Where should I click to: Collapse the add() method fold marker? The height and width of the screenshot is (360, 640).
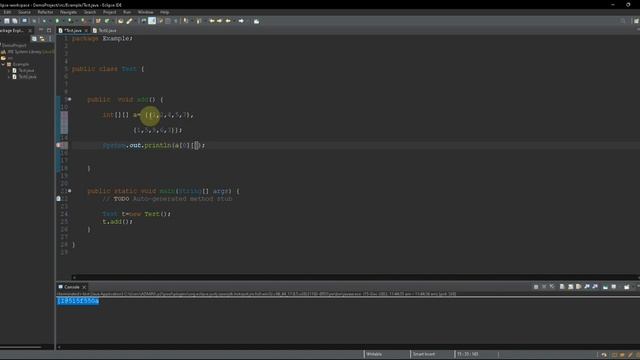[69, 99]
